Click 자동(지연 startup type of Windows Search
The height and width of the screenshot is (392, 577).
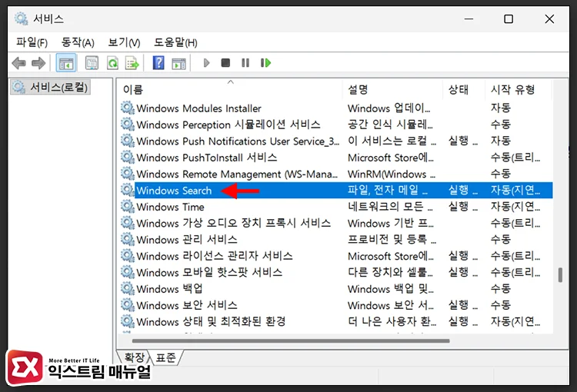point(515,190)
